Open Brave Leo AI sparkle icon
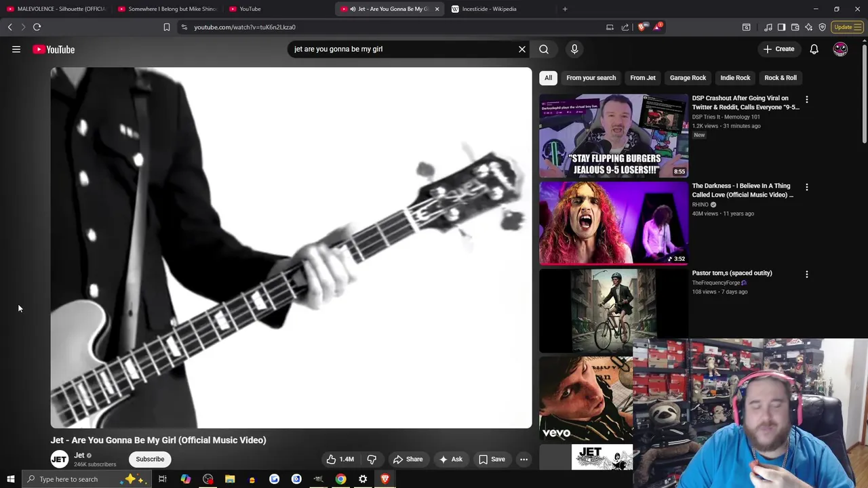The height and width of the screenshot is (488, 868). 808,27
